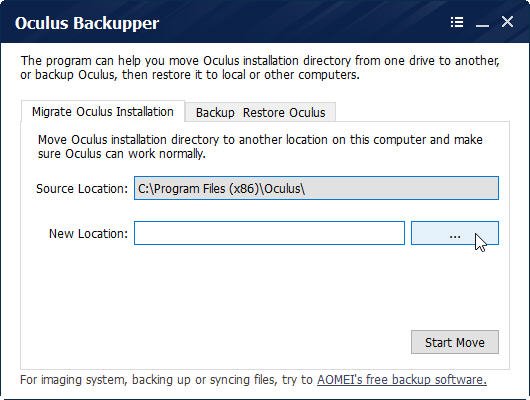Minimize the Oculus Backupper window
Image resolution: width=530 pixels, height=400 pixels.
482,23
